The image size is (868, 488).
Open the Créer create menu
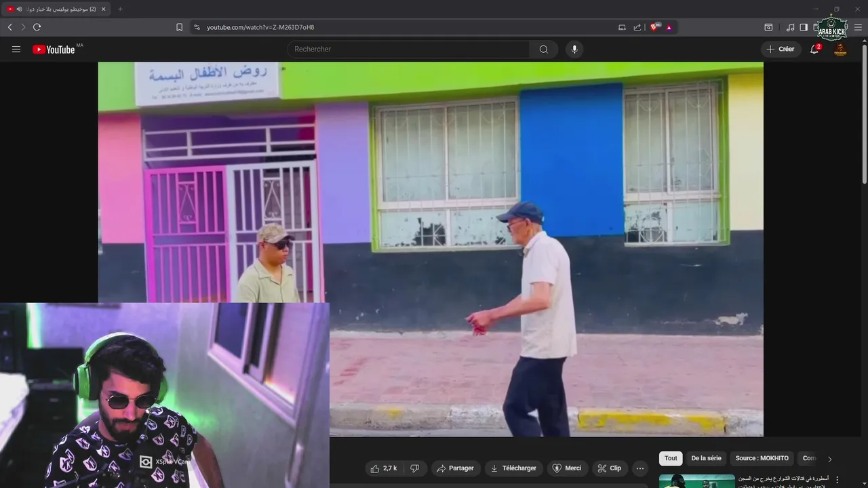pyautogui.click(x=781, y=49)
